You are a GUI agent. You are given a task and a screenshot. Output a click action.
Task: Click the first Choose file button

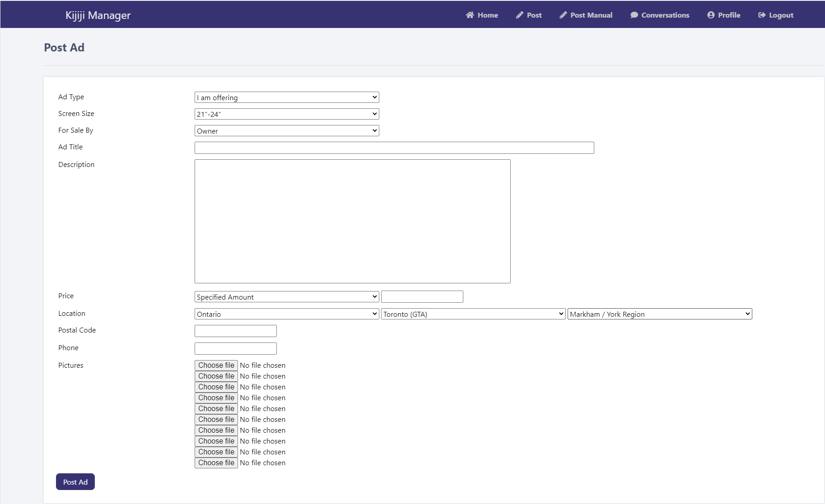(216, 365)
